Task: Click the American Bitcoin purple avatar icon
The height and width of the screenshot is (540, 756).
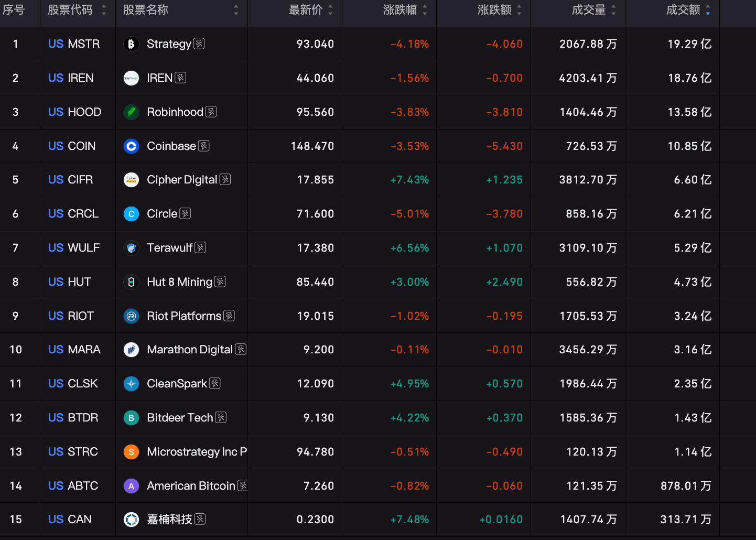Action: pos(131,486)
